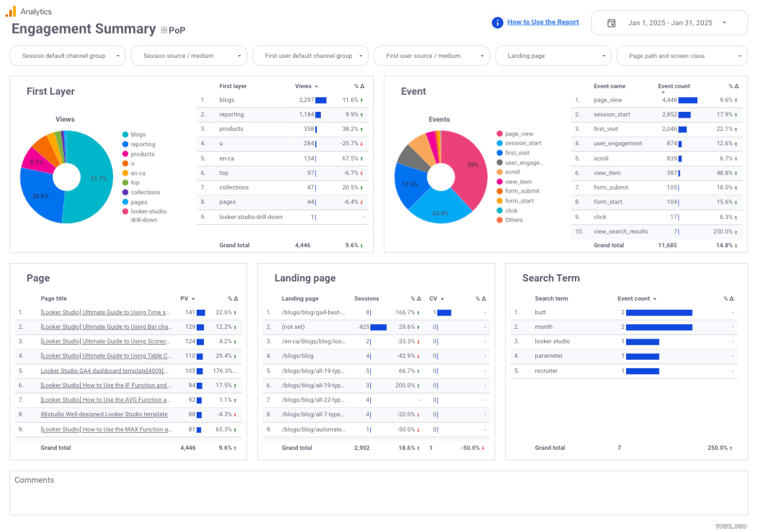Image resolution: width=757 pixels, height=532 pixels.
Task: Open the How to Use the Report link
Action: [543, 22]
